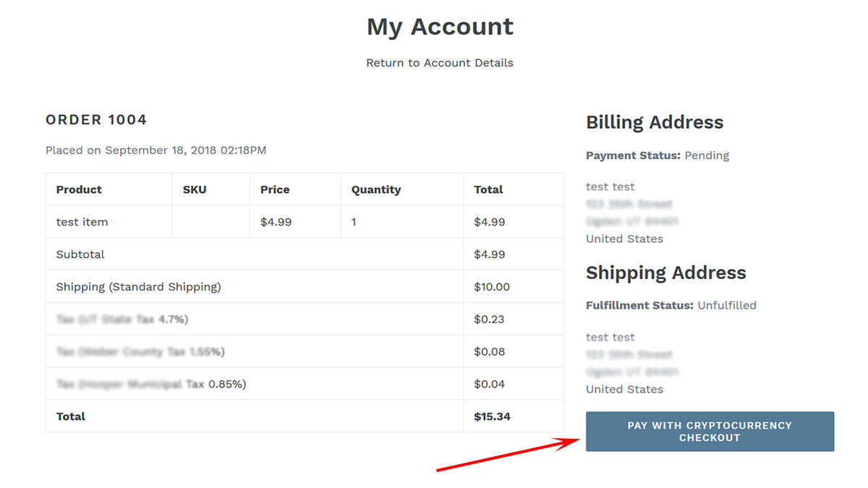Open Return to Account Details link
This screenshot has height=488, width=868.
[x=440, y=63]
